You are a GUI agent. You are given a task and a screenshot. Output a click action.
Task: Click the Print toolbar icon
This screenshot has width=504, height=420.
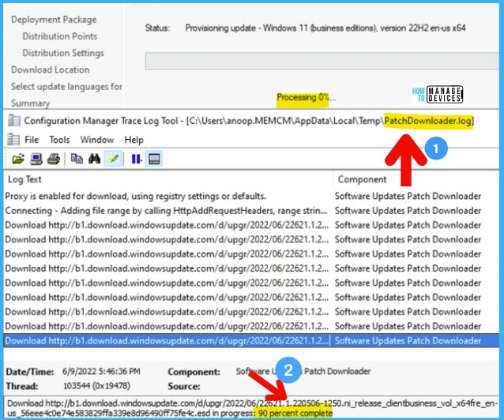point(54,159)
